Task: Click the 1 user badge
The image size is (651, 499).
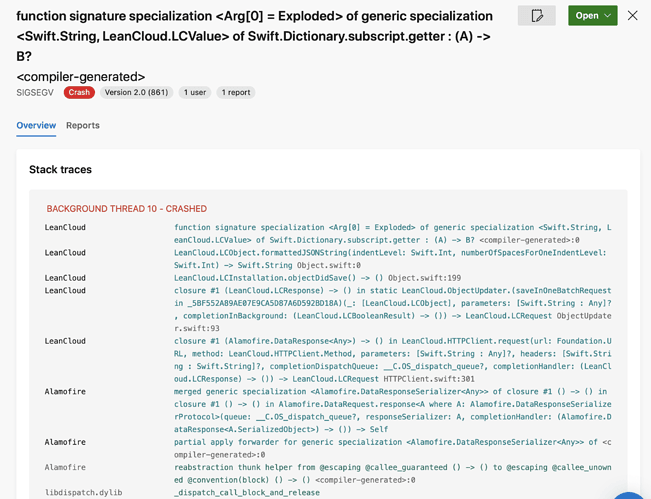Action: (195, 92)
